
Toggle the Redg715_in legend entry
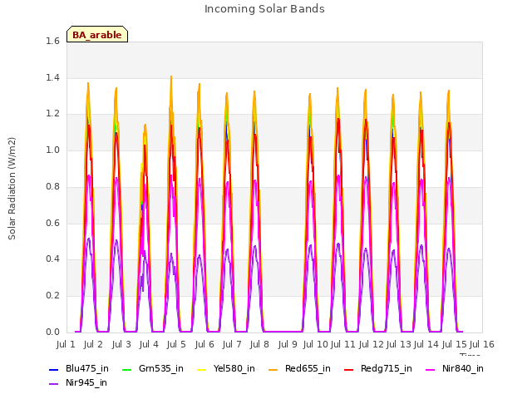click(x=378, y=368)
